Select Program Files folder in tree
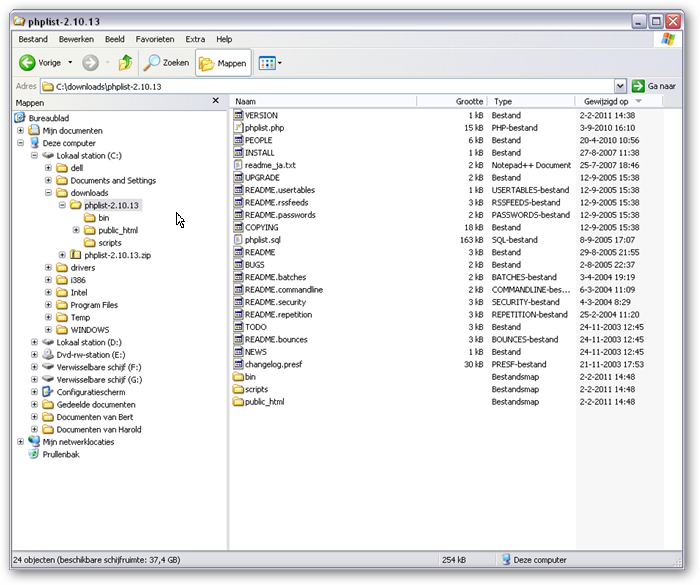The image size is (700, 585). (x=87, y=305)
